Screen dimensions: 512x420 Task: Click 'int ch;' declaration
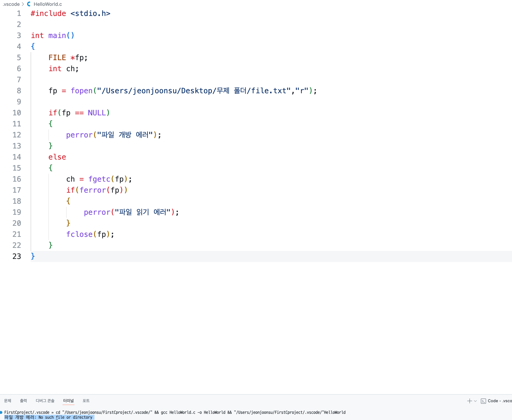click(x=64, y=69)
